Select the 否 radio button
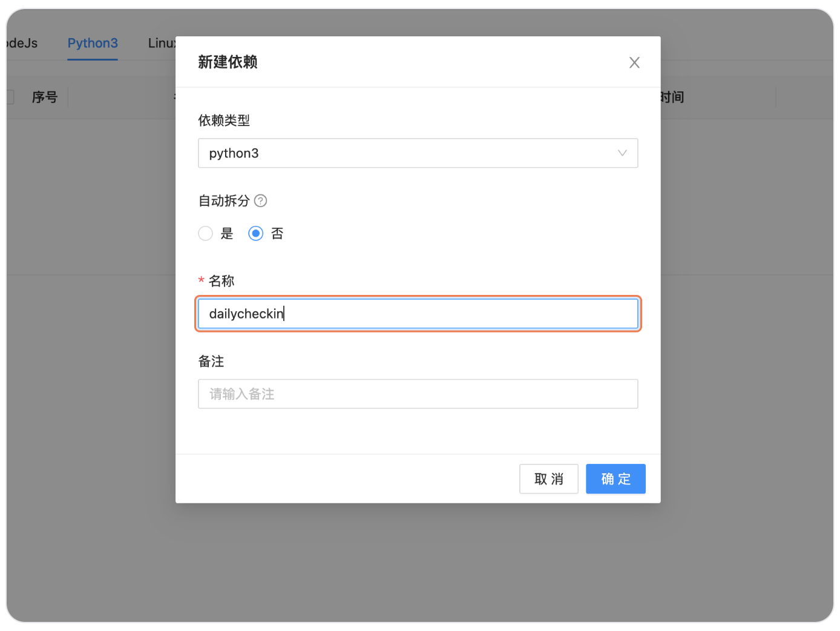The width and height of the screenshot is (840, 631). pos(256,233)
